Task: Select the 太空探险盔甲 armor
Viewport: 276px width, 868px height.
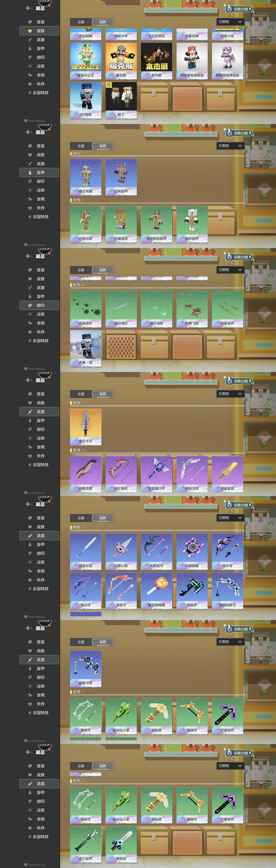Action: pyautogui.click(x=157, y=224)
